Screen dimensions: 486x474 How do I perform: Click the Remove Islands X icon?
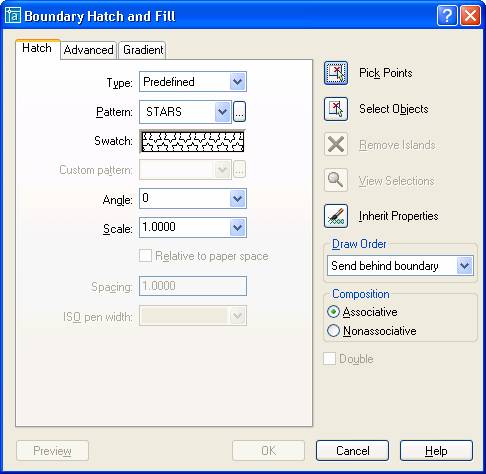click(336, 145)
